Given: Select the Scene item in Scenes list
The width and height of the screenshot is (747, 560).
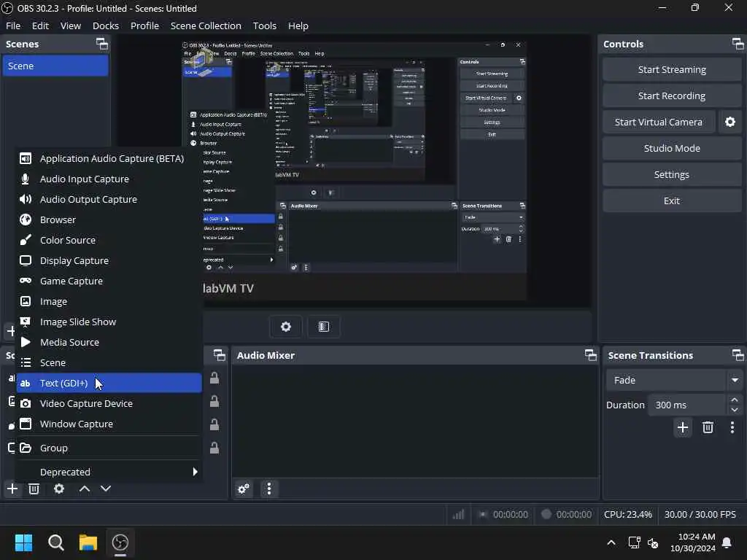Looking at the screenshot, I should [x=55, y=66].
